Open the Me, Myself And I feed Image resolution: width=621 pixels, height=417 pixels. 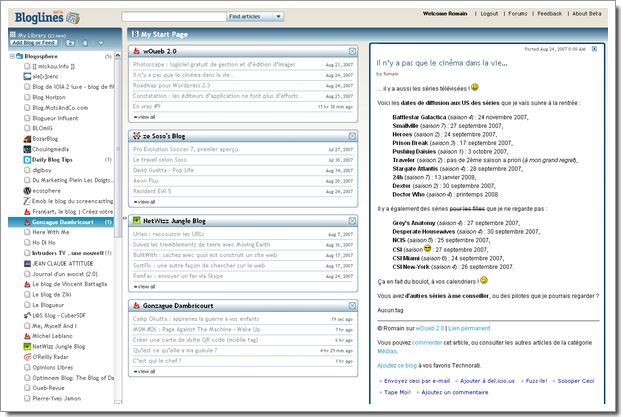(54, 326)
